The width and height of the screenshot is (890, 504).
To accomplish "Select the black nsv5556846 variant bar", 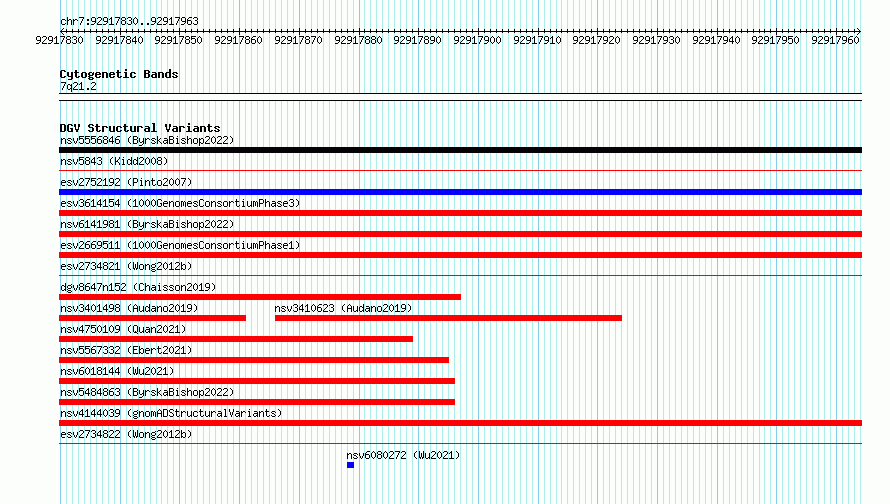I will tap(460, 150).
